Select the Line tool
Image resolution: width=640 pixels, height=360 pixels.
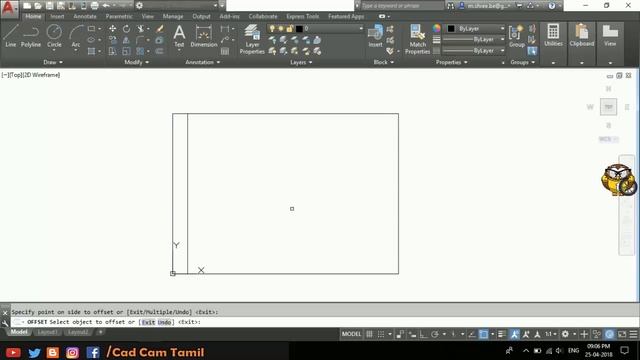[11, 36]
